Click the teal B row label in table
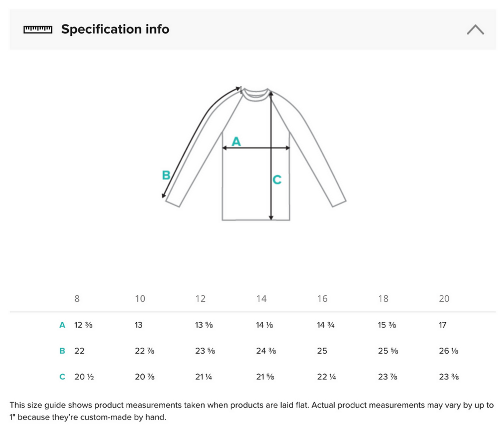The image size is (504, 434). [62, 351]
